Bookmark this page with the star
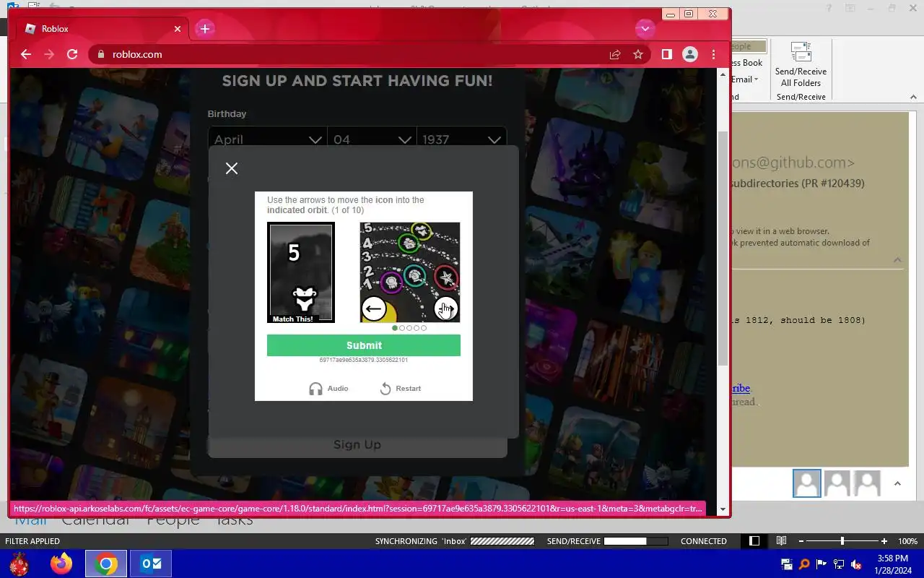 coord(638,54)
